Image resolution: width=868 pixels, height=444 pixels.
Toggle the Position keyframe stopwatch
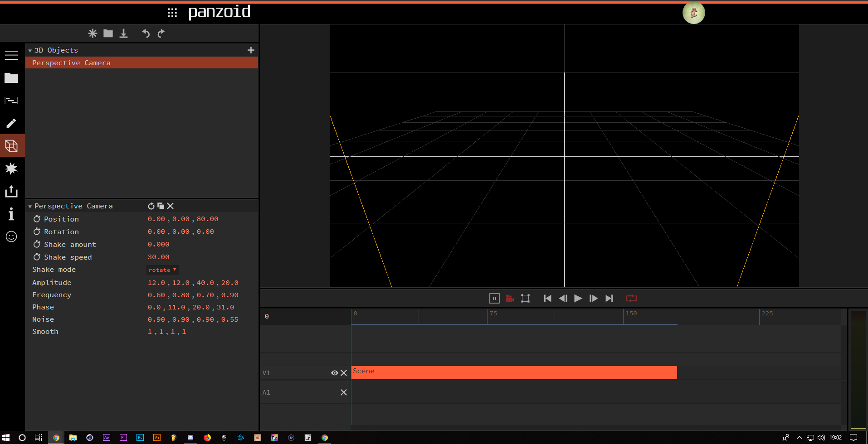point(37,219)
